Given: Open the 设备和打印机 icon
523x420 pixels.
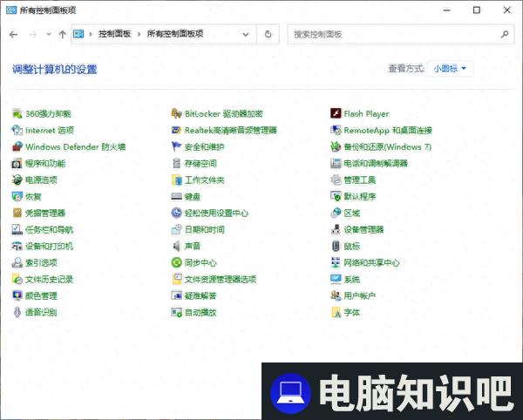Looking at the screenshot, I should coord(17,246).
